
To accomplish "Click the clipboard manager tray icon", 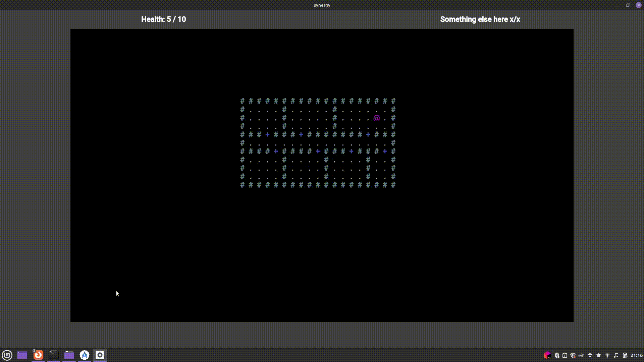I will click(x=565, y=355).
